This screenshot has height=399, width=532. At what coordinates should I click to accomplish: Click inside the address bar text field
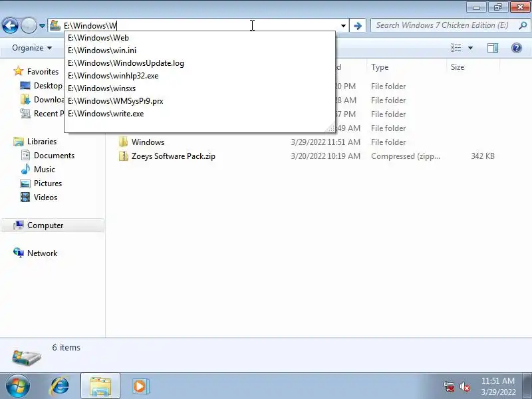(x=200, y=26)
